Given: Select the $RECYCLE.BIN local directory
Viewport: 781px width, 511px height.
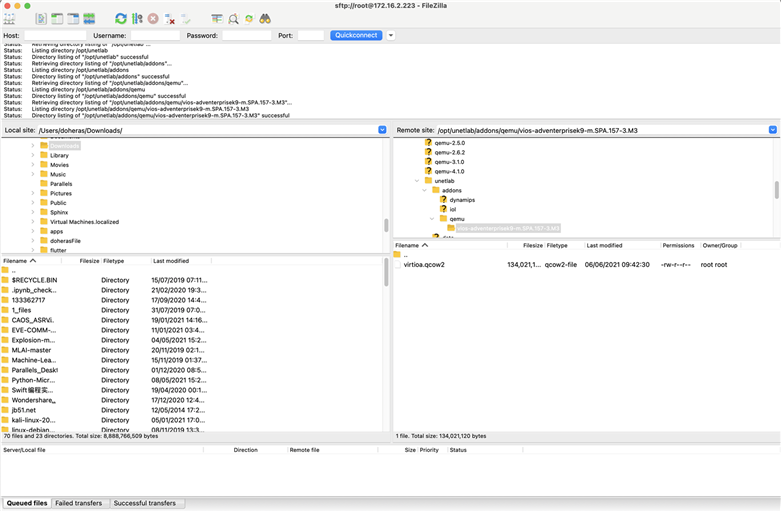Looking at the screenshot, I should [x=34, y=280].
